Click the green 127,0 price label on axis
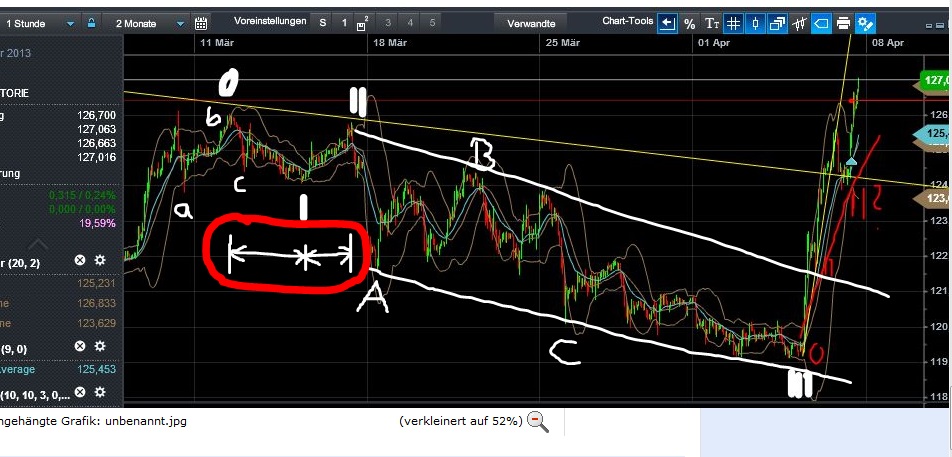Viewport: 952px width, 457px height. coord(935,80)
